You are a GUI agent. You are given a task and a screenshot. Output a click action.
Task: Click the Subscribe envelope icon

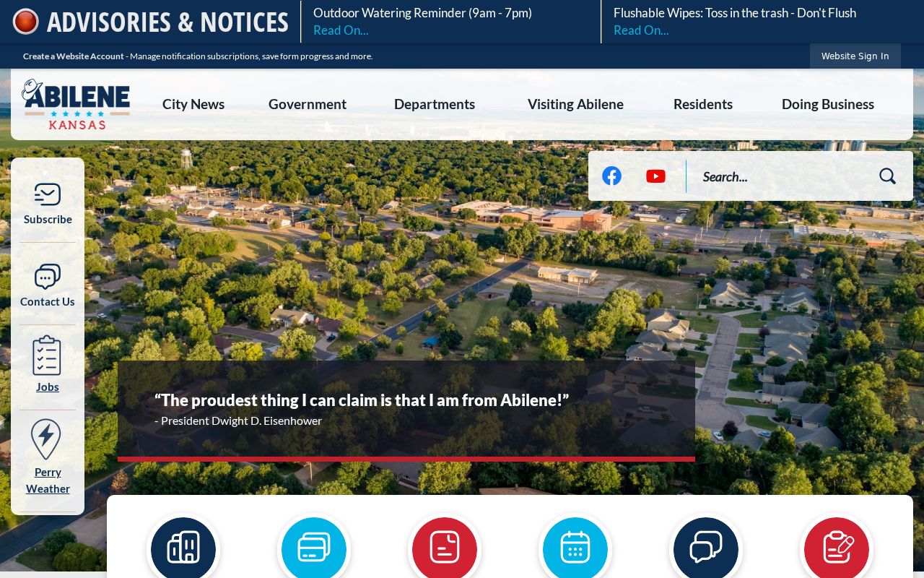[48, 194]
